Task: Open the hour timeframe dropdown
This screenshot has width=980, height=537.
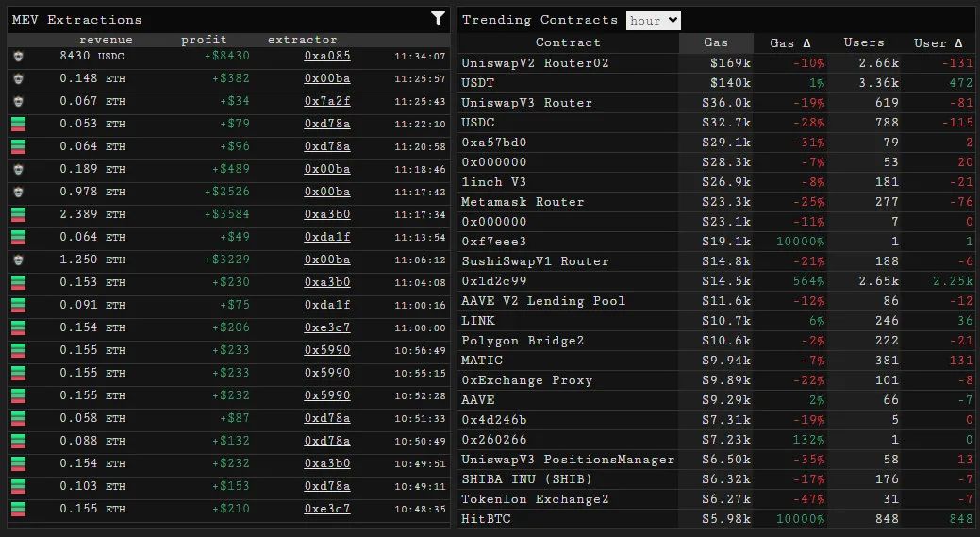Action: (x=653, y=20)
